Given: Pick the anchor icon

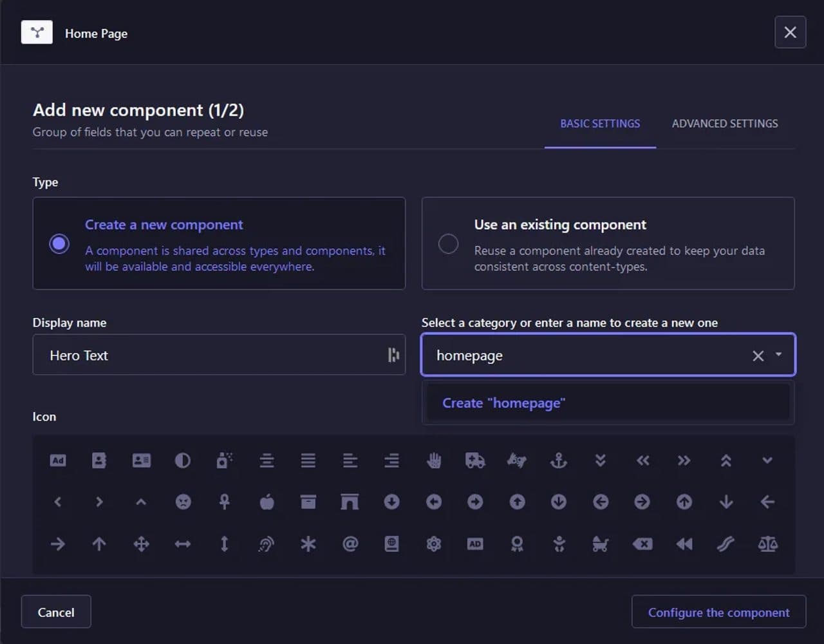Looking at the screenshot, I should (x=559, y=460).
